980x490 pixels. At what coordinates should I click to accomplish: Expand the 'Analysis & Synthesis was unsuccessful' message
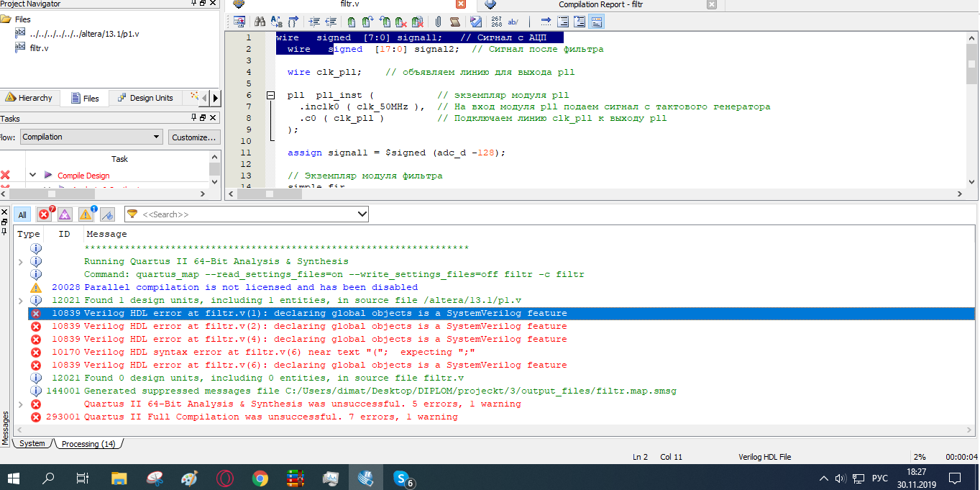tap(21, 404)
